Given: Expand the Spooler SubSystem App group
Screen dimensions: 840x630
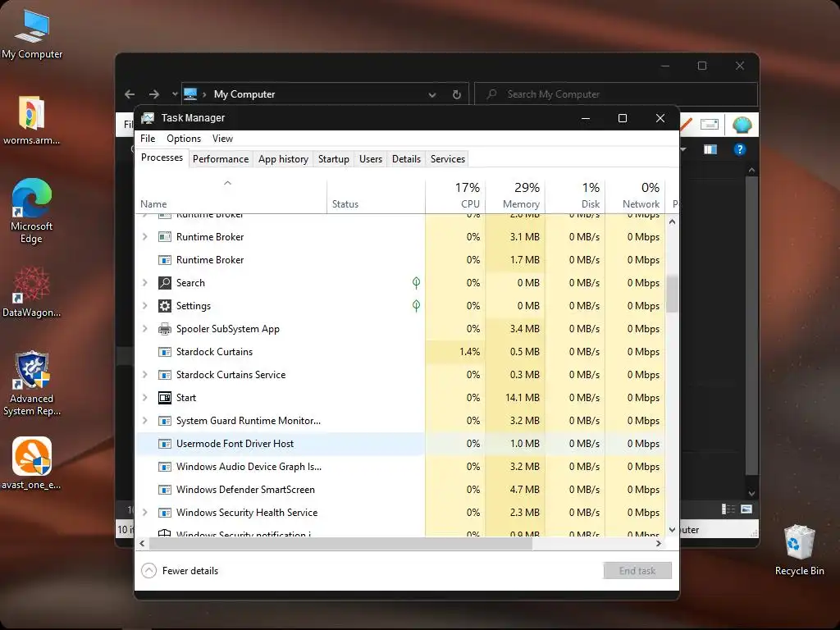Looking at the screenshot, I should tap(144, 328).
